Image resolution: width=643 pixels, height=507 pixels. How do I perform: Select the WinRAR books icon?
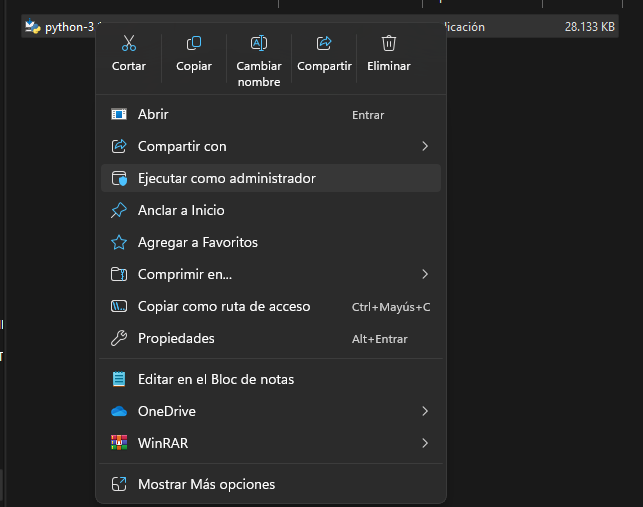pos(119,443)
